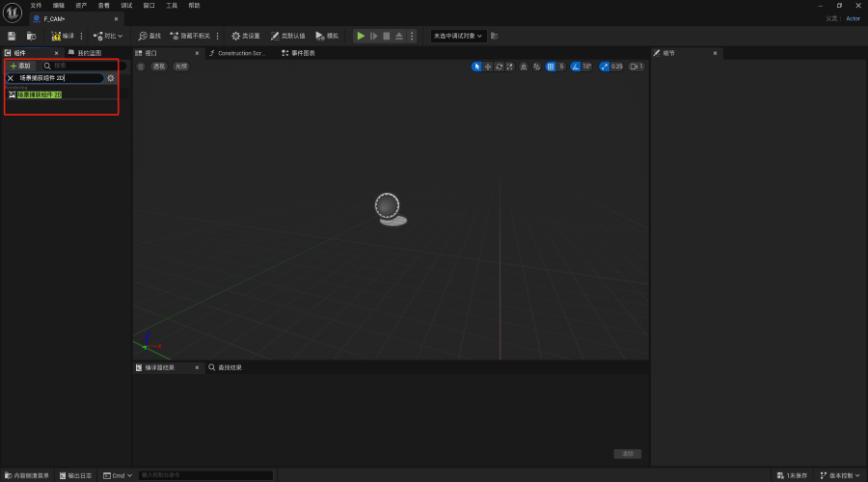Open the 输出日志 output log
The image size is (868, 482).
[x=76, y=475]
